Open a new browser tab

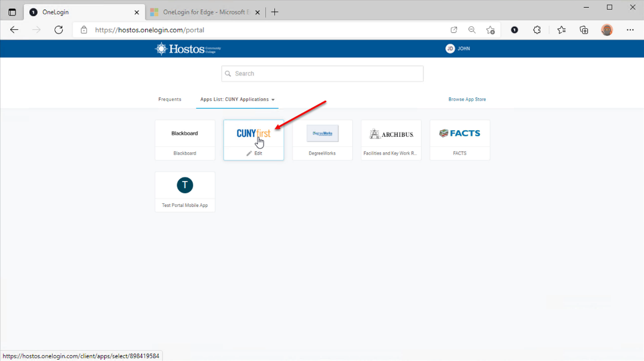[275, 12]
